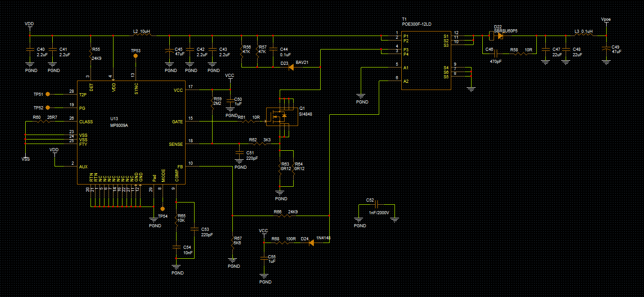Click the TP52 test point dot

tap(48, 108)
